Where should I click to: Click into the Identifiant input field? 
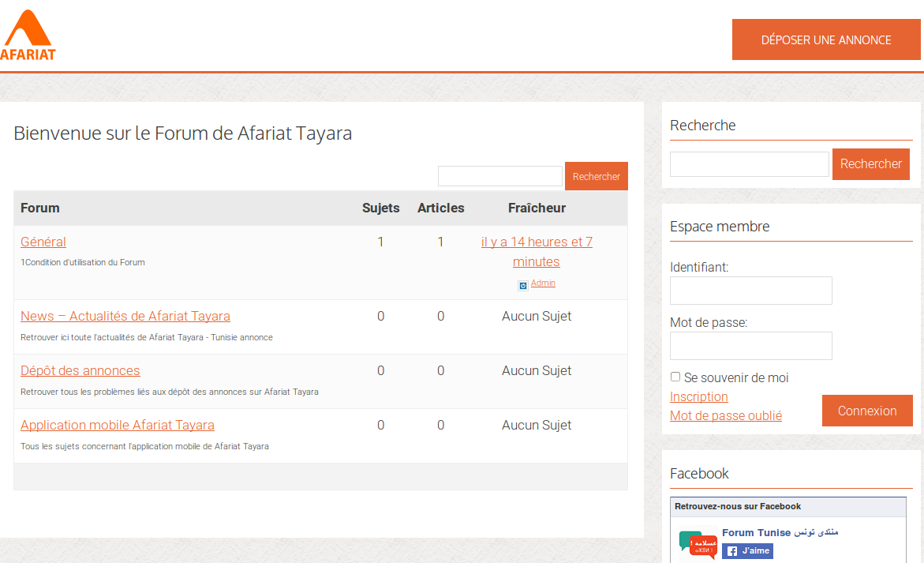click(x=750, y=291)
